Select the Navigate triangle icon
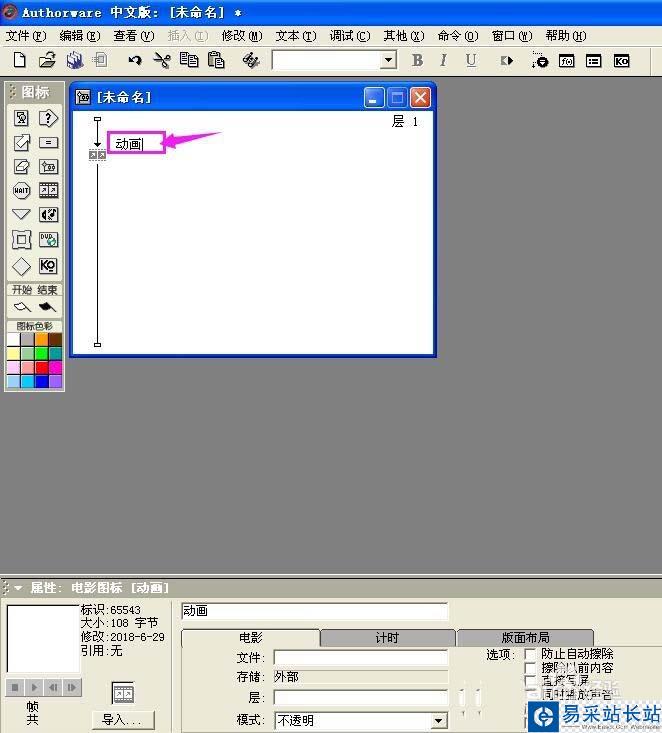Image resolution: width=662 pixels, height=733 pixels. tap(22, 214)
